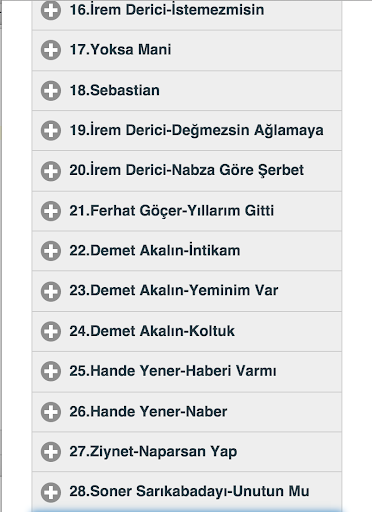The width and height of the screenshot is (372, 512).
Task: Expand the 26.Hande Yener-Naber row
Action: point(187,412)
